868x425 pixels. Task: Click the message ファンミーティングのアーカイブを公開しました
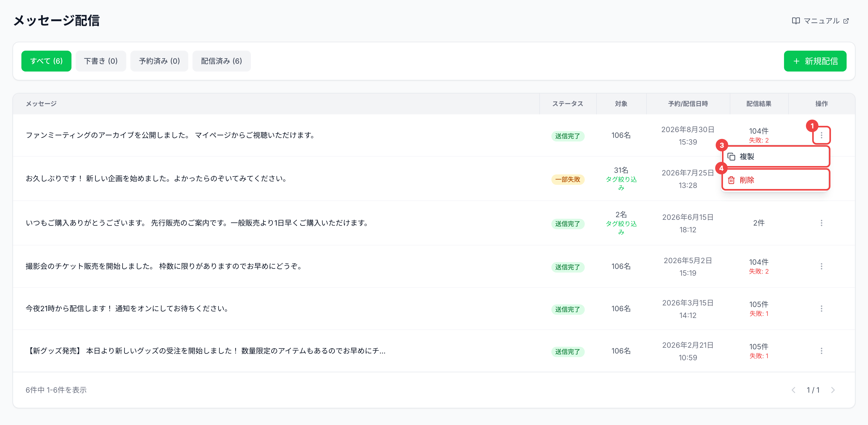click(171, 135)
